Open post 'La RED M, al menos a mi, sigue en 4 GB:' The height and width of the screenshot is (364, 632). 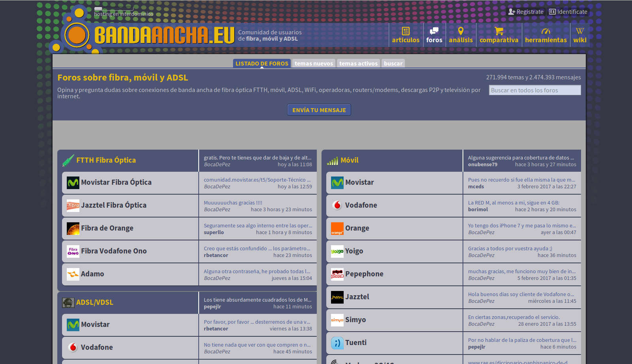click(x=513, y=203)
